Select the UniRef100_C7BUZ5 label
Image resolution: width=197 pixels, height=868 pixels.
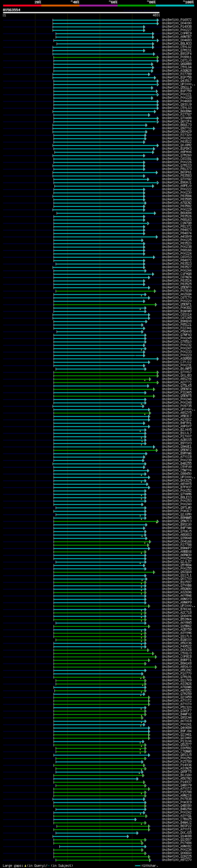point(176,819)
